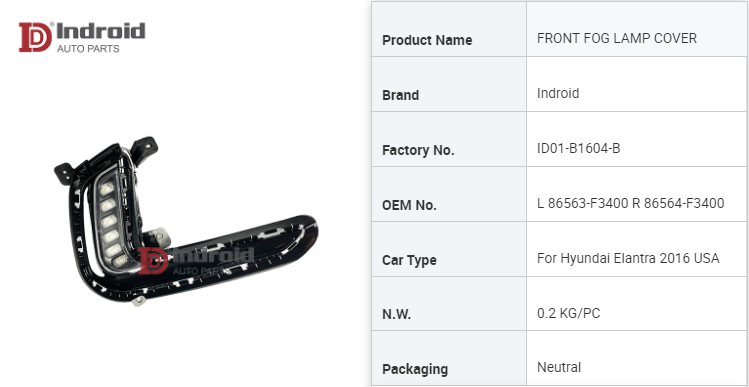Screen dimensions: 749x387
Task: Click AUTO PARTS text under logo
Action: pyautogui.click(x=88, y=49)
